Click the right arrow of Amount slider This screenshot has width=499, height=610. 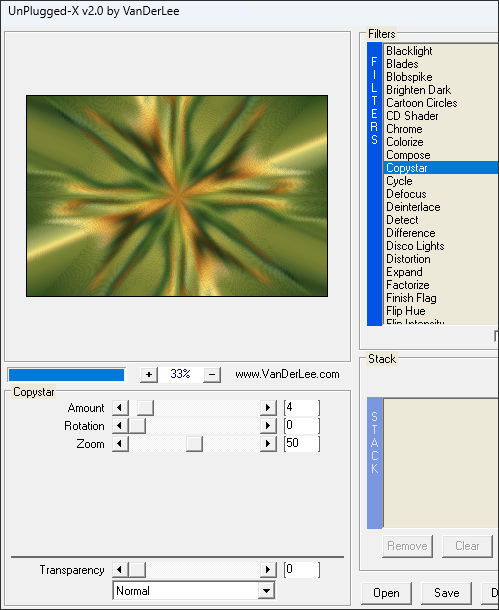268,408
